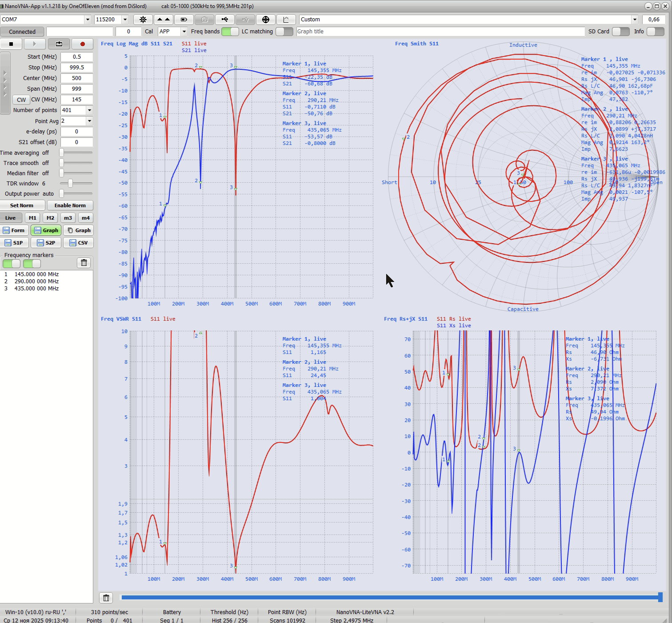Viewport: 672px width, 623px height.
Task: Click the crosshair target toolbar icon
Action: point(266,20)
